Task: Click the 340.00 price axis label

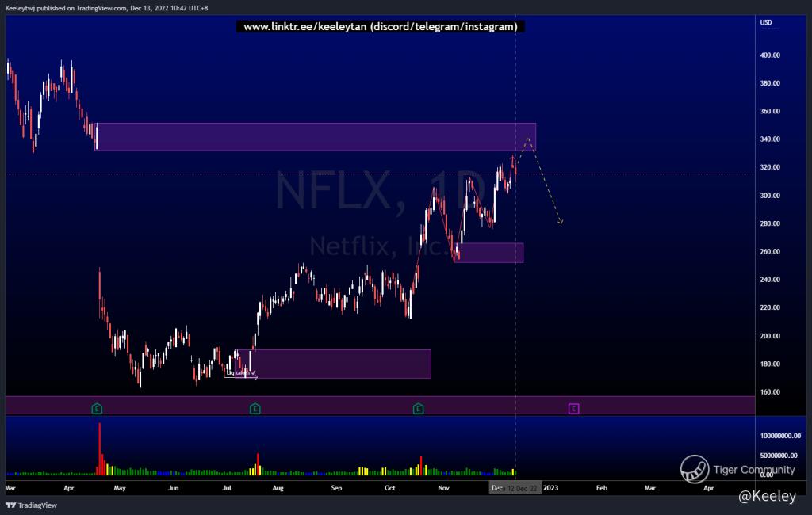Action: click(770, 139)
